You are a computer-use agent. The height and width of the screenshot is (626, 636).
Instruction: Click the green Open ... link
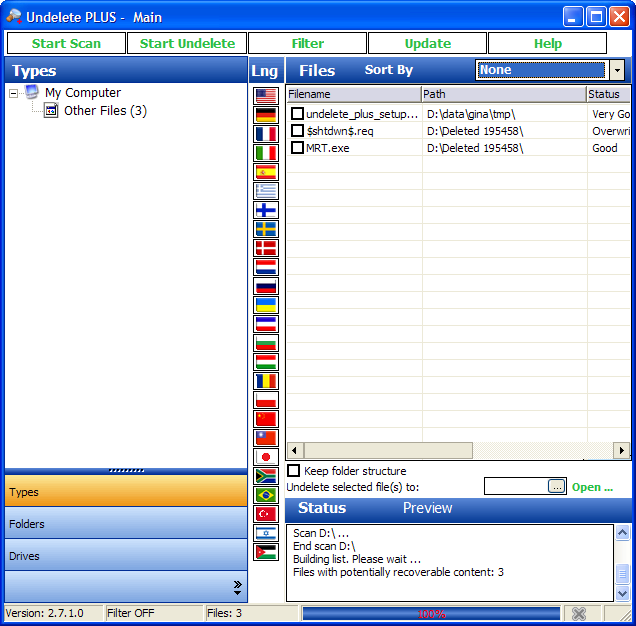pos(592,487)
